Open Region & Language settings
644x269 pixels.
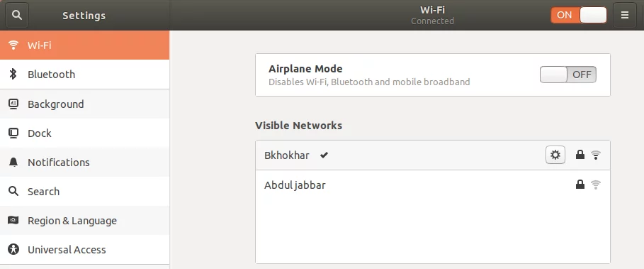tap(84, 221)
